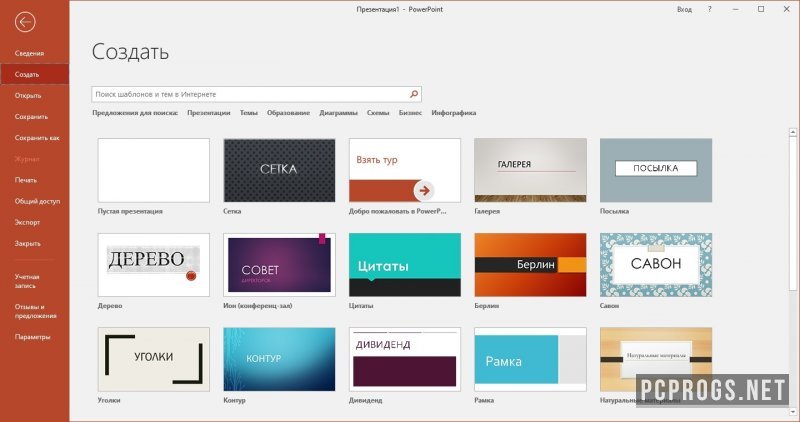Choose Сохранить как in the sidebar
This screenshot has width=800, height=422.
(x=37, y=138)
